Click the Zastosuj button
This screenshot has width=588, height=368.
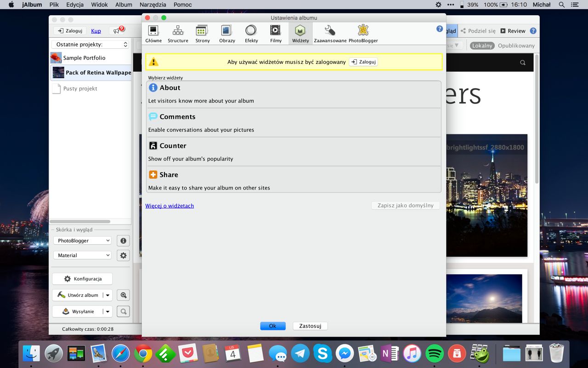pos(310,326)
